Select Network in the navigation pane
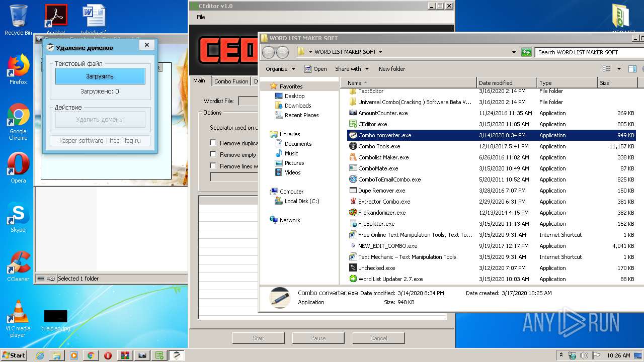This screenshot has width=644, height=362. pyautogui.click(x=290, y=220)
